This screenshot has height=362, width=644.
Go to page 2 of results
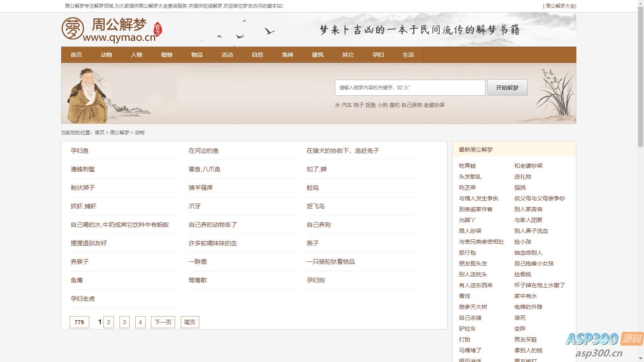(109, 322)
